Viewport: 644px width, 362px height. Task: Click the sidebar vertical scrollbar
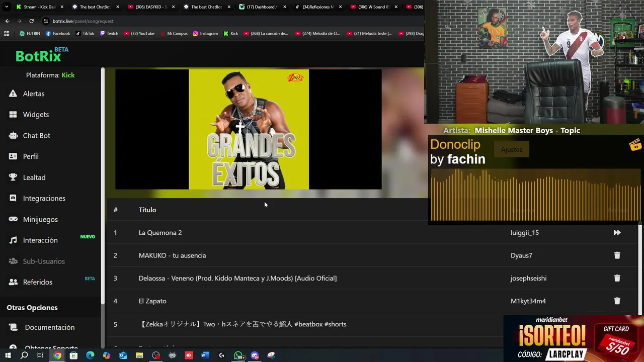[x=103, y=186]
